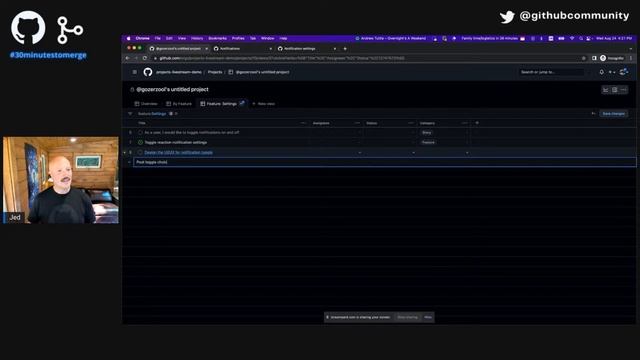Viewport: 640px width, 360px height.
Task: Click the Projects breadcrumb link
Action: click(215, 72)
